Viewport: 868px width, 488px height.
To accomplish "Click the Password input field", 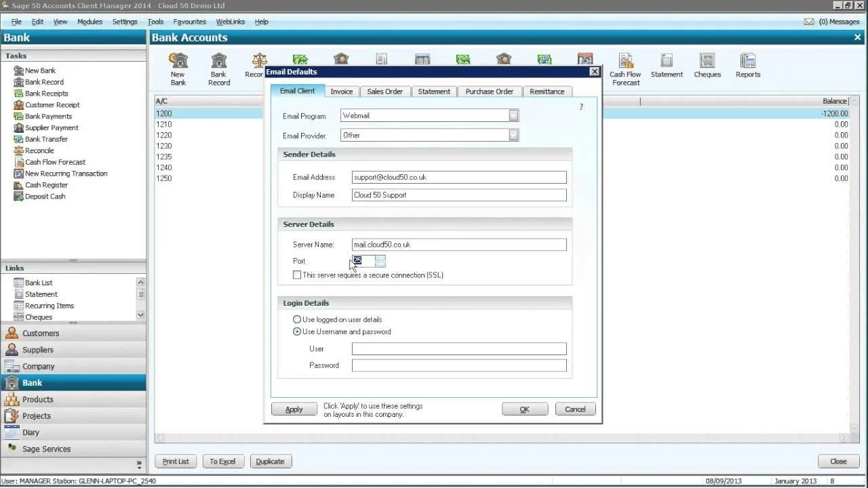I will 459,365.
